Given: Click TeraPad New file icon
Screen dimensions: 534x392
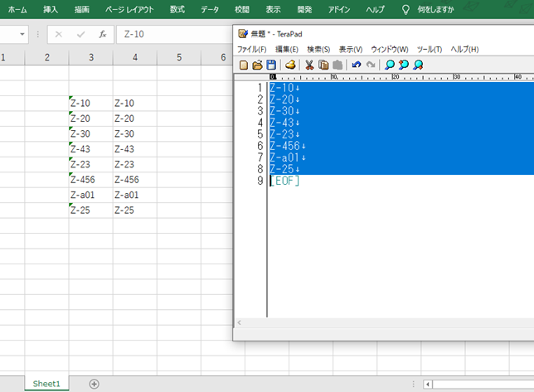Looking at the screenshot, I should tap(244, 65).
